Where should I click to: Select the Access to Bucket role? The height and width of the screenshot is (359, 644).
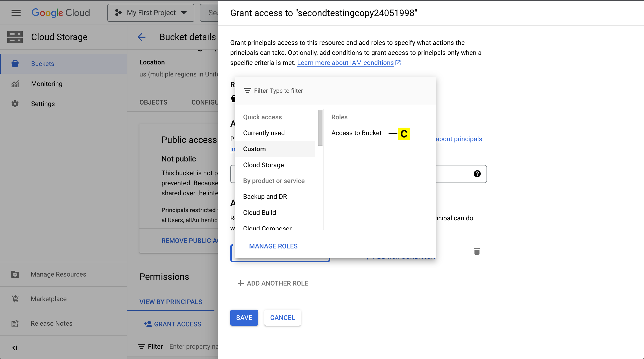(356, 133)
